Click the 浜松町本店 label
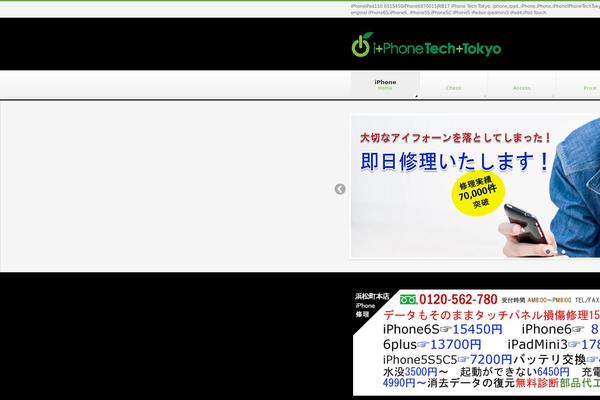600x400 pixels. coord(372,296)
